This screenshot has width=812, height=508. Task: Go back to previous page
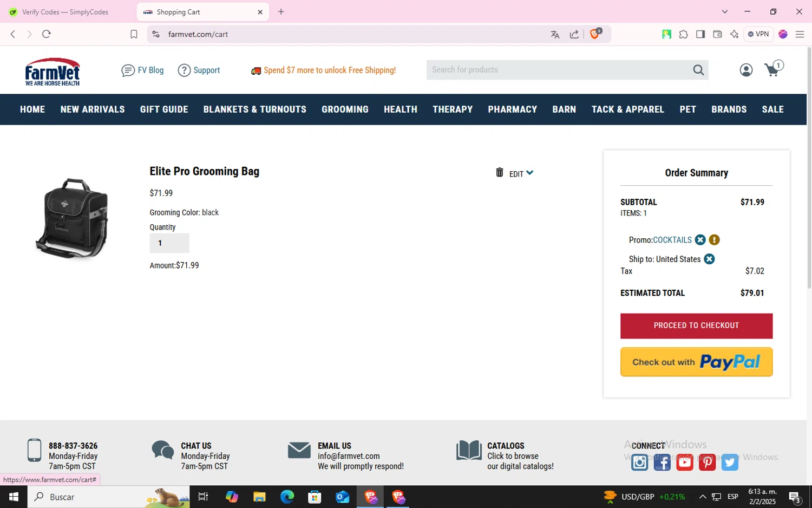tap(13, 34)
